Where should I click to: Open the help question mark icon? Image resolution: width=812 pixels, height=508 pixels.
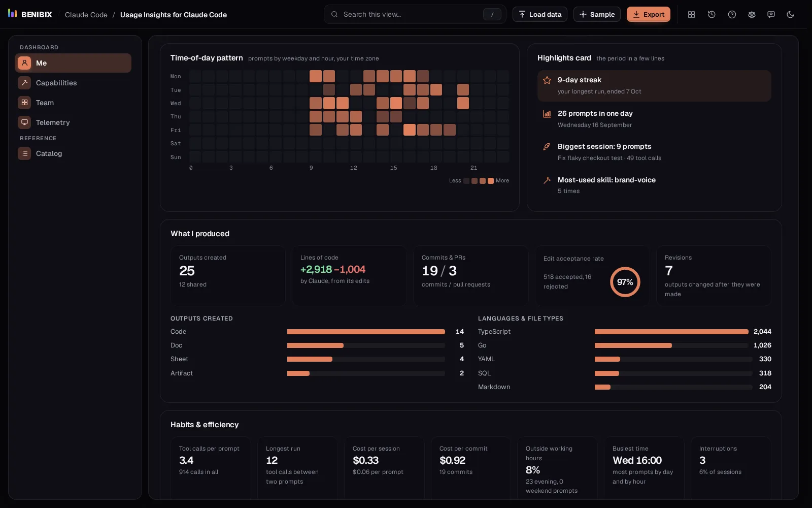click(732, 14)
